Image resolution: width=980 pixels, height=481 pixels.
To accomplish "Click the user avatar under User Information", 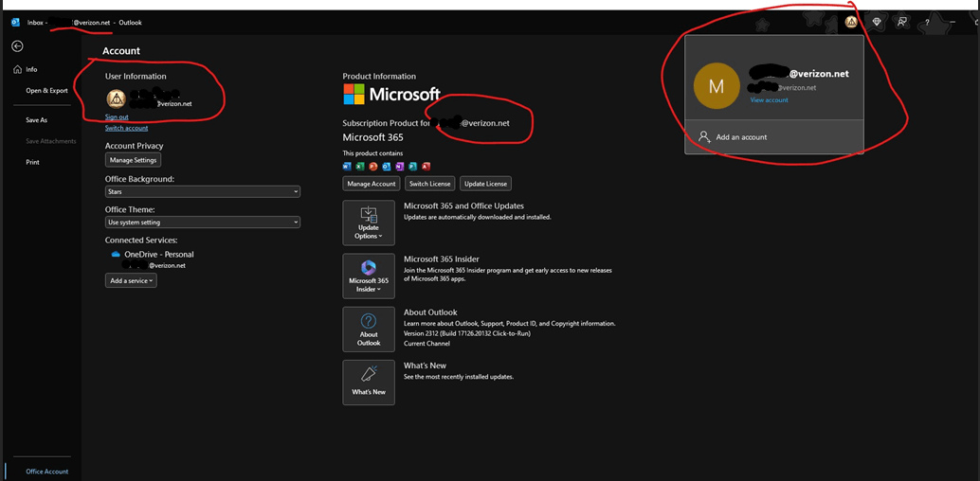I will coord(117,99).
